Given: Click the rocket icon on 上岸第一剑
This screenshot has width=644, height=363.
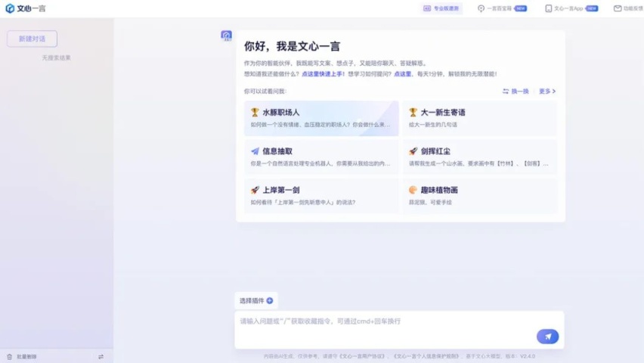Looking at the screenshot, I should click(x=255, y=190).
